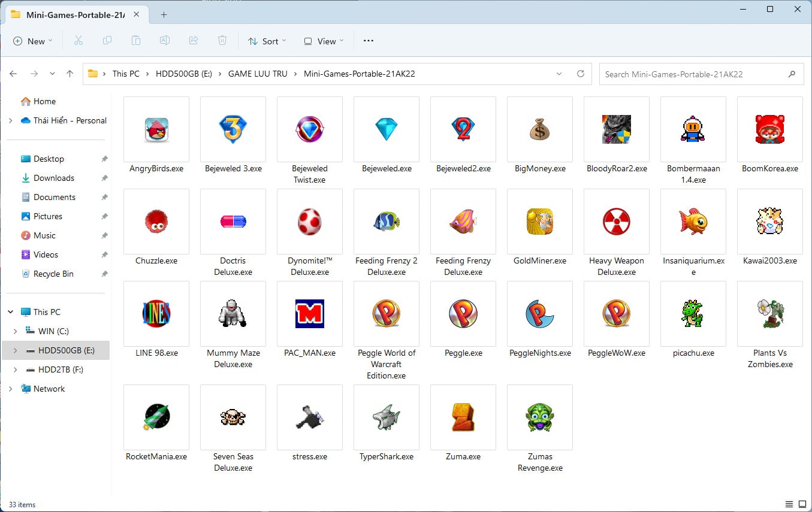Viewport: 812px width, 512px height.
Task: Select the Bejeweled 3.exe icon
Action: (233, 129)
